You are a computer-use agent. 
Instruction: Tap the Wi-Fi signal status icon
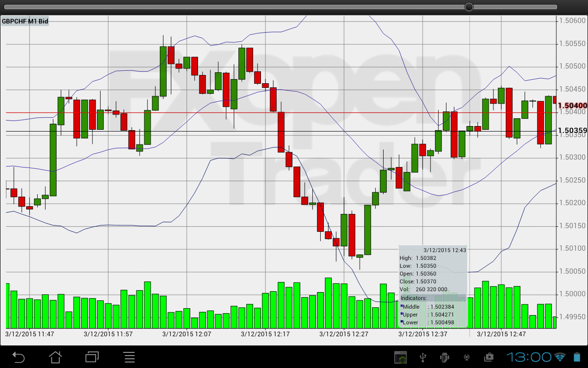click(x=560, y=357)
